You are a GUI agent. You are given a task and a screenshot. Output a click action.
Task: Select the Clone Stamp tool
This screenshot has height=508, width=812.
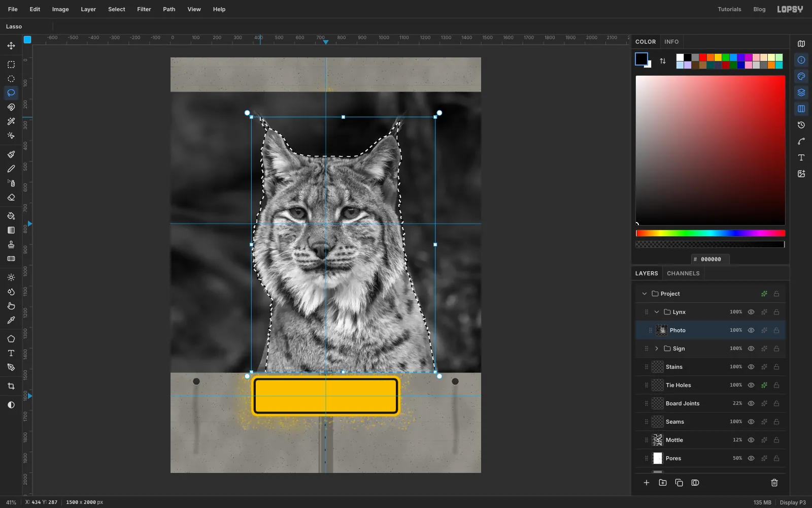pyautogui.click(x=11, y=244)
